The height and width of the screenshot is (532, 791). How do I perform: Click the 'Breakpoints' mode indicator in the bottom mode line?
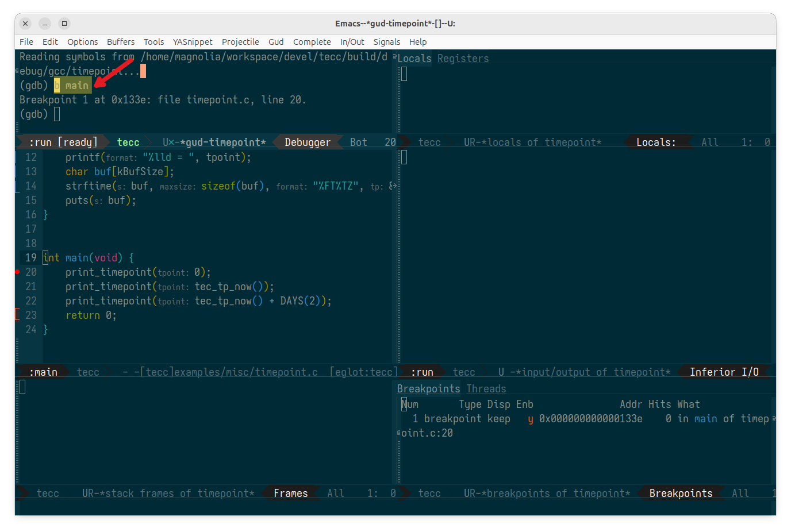pos(681,494)
